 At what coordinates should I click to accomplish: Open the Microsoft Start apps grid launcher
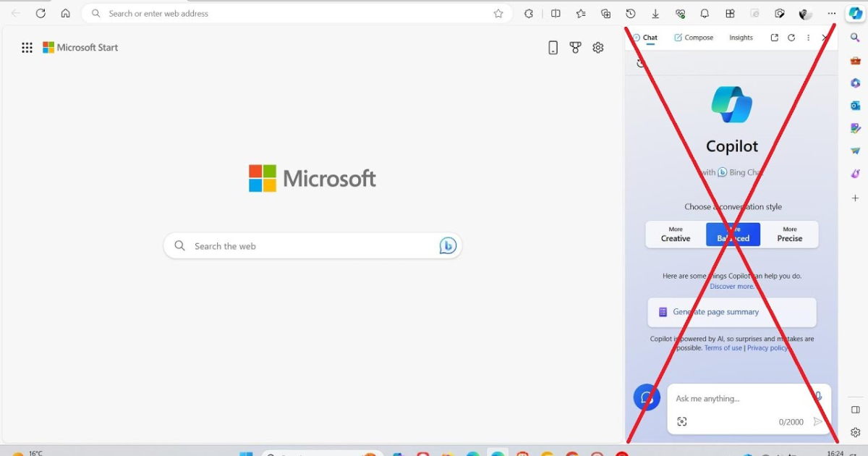pos(27,48)
